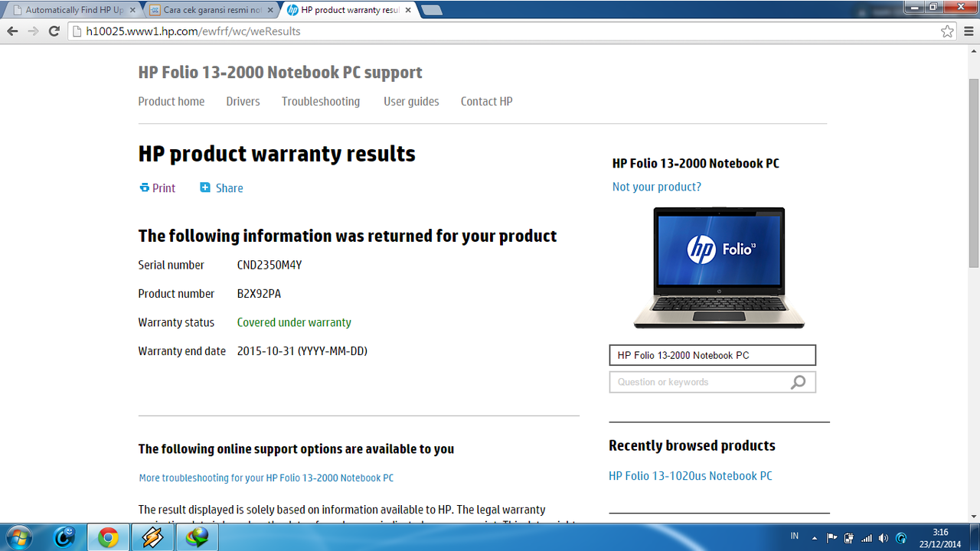The image size is (980, 551).
Task: Show hidden tray icons arrow
Action: 814,537
